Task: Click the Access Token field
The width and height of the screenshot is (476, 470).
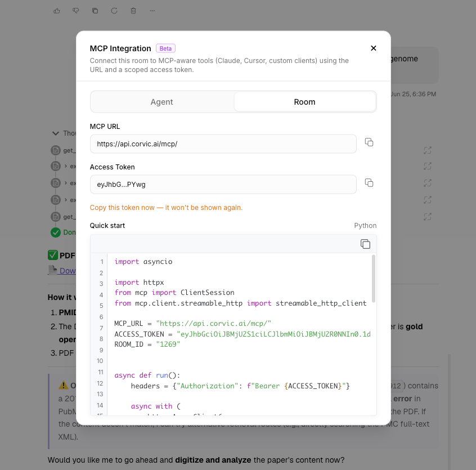Action: 223,184
